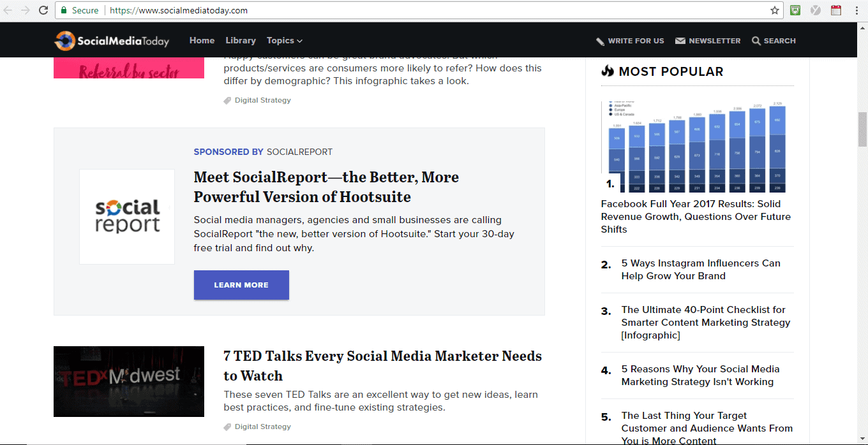Open the SEARCH link in header

[780, 41]
